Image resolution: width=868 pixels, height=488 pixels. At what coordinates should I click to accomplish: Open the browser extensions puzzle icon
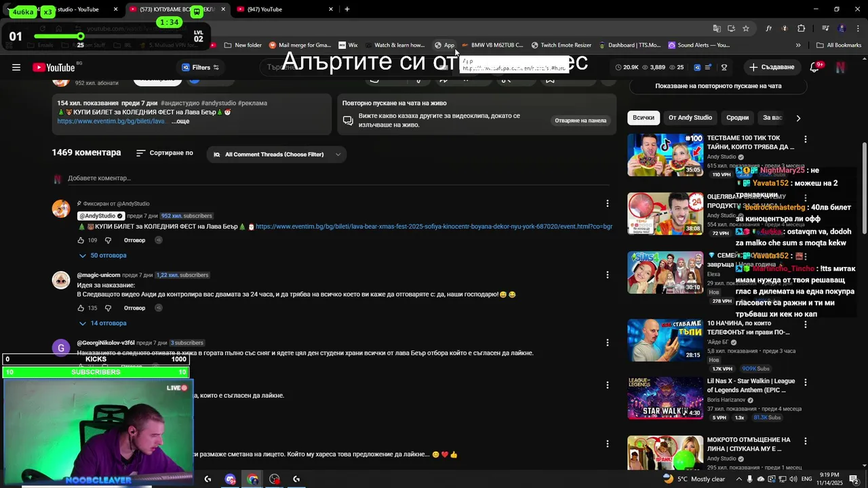[801, 28]
